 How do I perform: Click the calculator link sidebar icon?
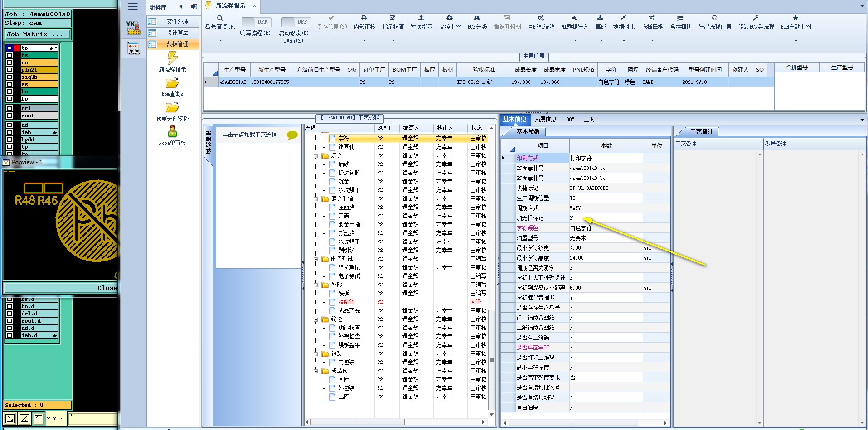coord(133,48)
